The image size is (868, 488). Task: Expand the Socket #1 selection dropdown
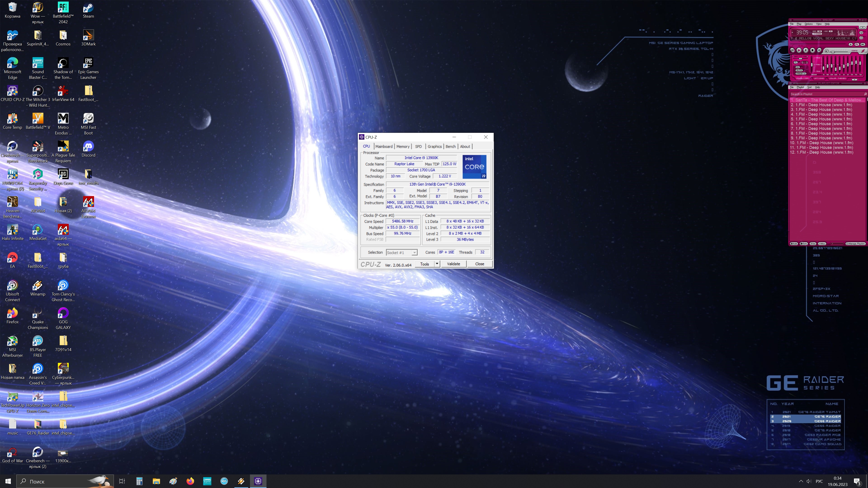(415, 253)
